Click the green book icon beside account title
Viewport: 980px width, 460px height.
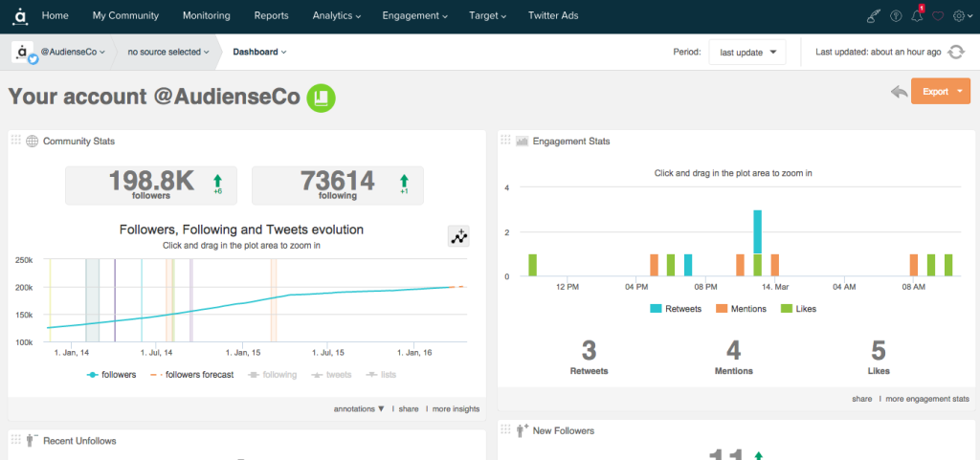pyautogui.click(x=321, y=98)
